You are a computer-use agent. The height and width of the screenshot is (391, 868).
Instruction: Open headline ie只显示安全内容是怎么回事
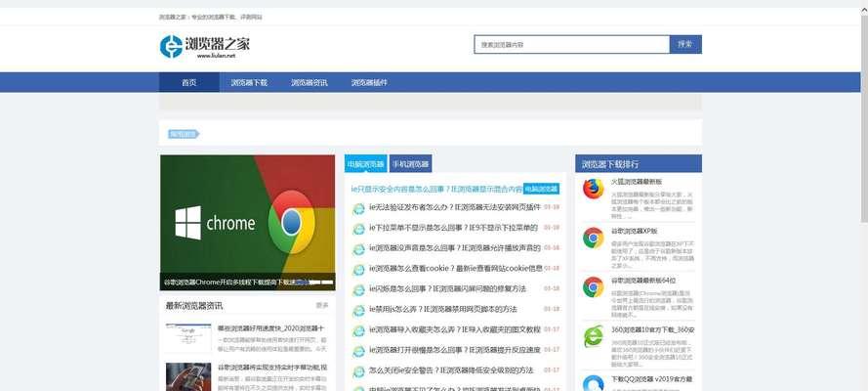tap(436, 189)
